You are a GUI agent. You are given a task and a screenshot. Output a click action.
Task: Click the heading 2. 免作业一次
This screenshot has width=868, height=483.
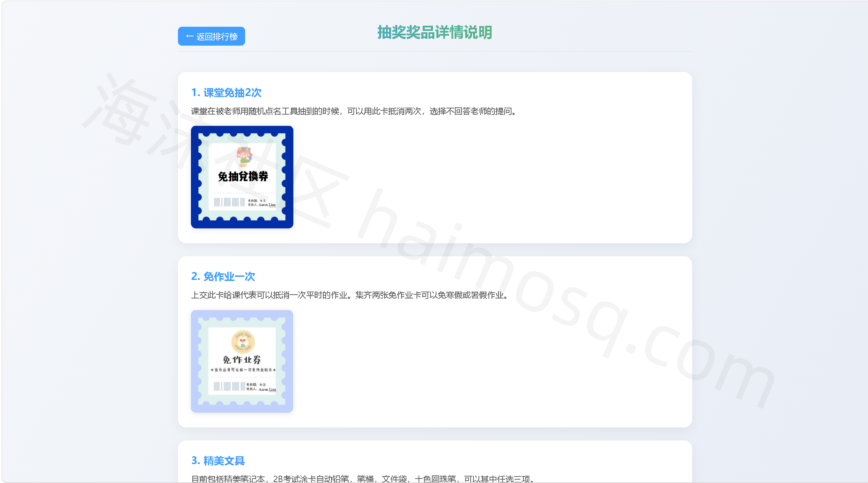(x=223, y=276)
